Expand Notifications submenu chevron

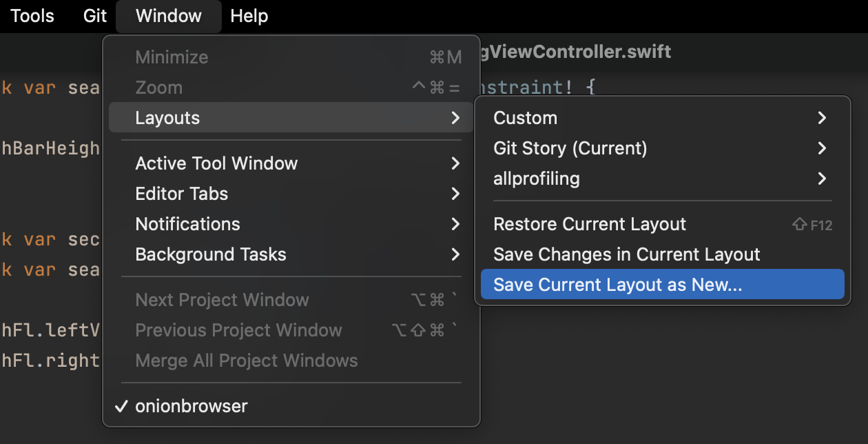click(x=455, y=224)
